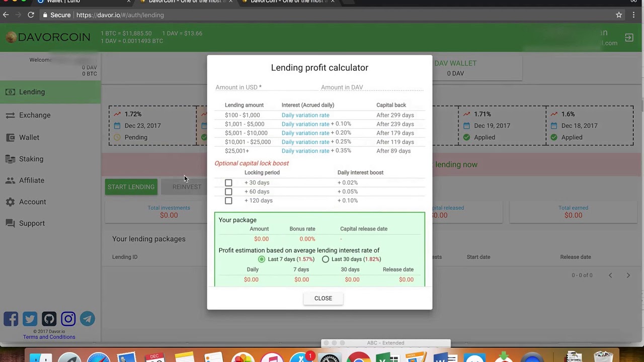Viewport: 644px width, 362px height.
Task: Enable the + 30 days lock checkbox
Action: pos(228,183)
